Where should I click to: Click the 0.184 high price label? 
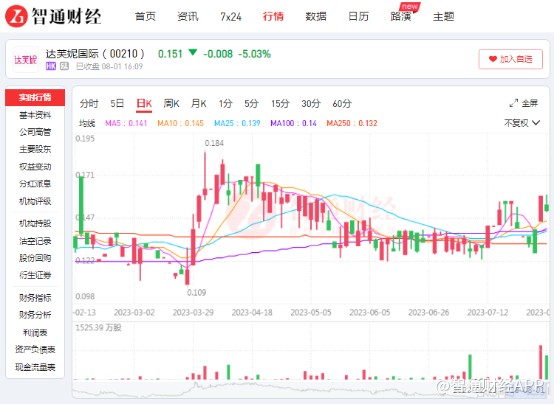214,143
